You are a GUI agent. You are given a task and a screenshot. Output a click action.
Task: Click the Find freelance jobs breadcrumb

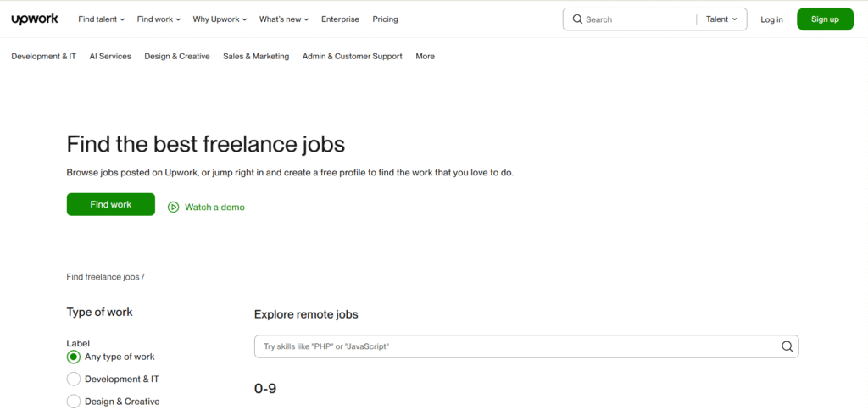click(103, 277)
